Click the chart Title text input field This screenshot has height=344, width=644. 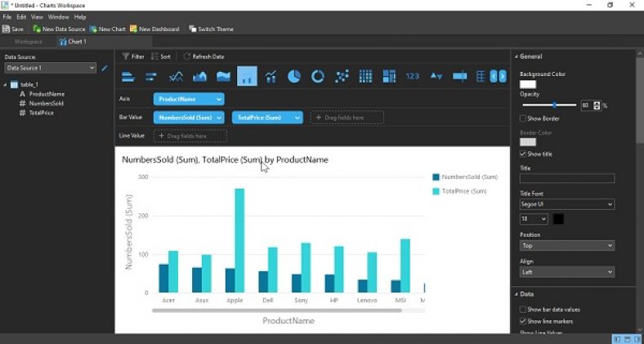(x=566, y=178)
